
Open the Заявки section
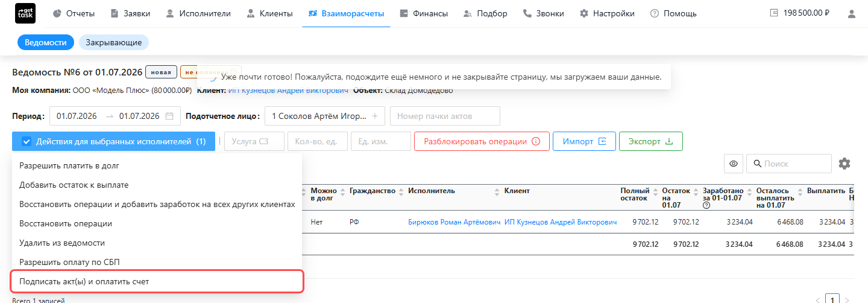pyautogui.click(x=130, y=13)
